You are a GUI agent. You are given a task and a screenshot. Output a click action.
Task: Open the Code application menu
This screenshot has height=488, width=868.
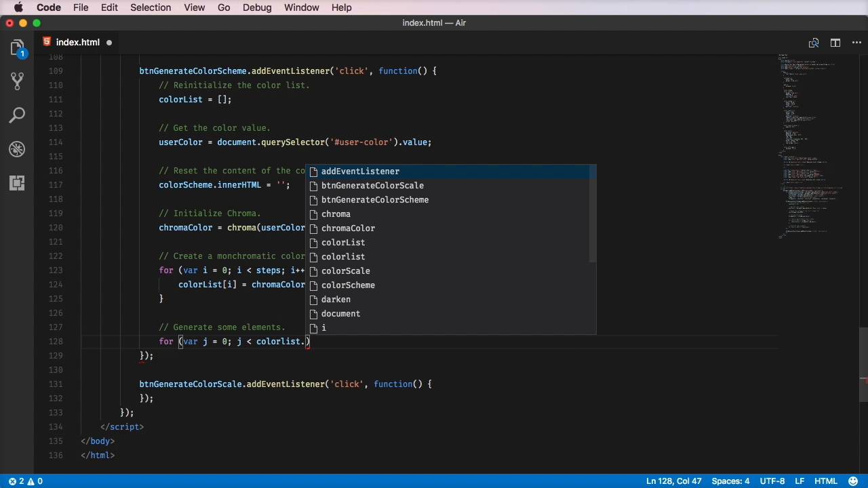(48, 7)
